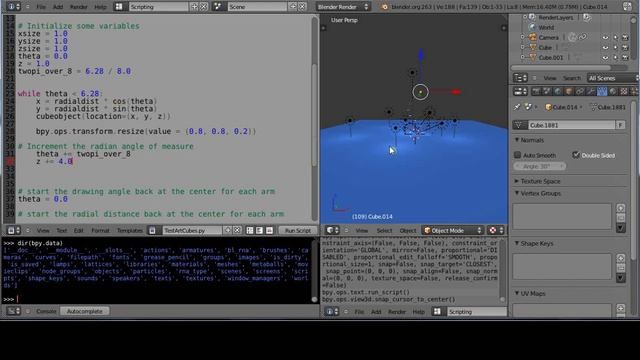Switch to the World properties tab icon

click(558, 91)
